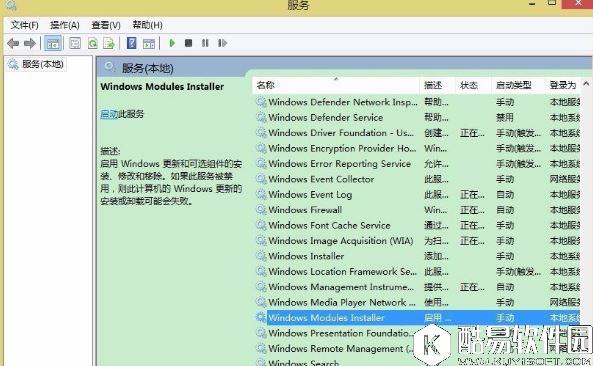The width and height of the screenshot is (593, 366).
Task: Click the Forward arrow toolbar icon
Action: click(x=29, y=43)
